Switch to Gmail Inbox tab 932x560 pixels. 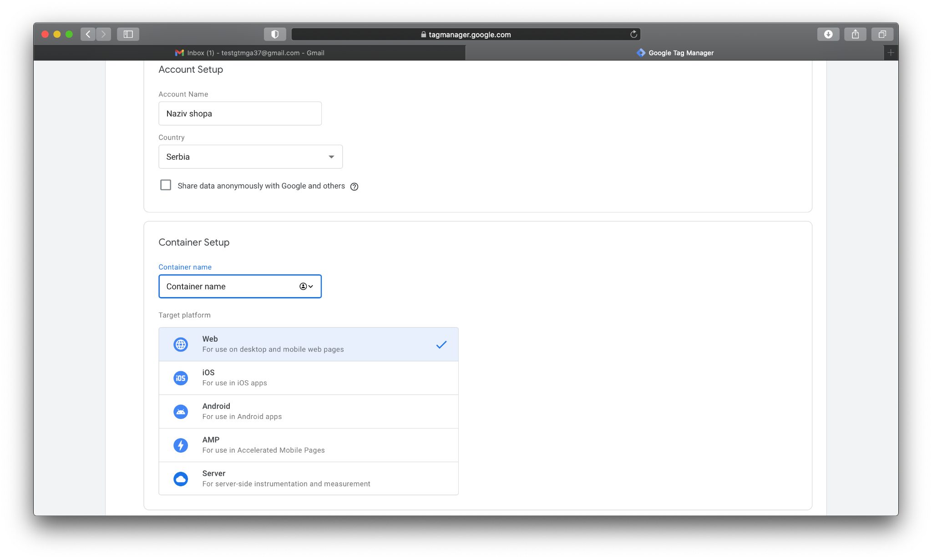tap(249, 53)
